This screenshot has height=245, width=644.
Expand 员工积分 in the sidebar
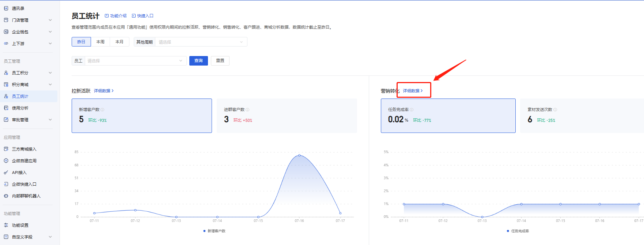50,73
